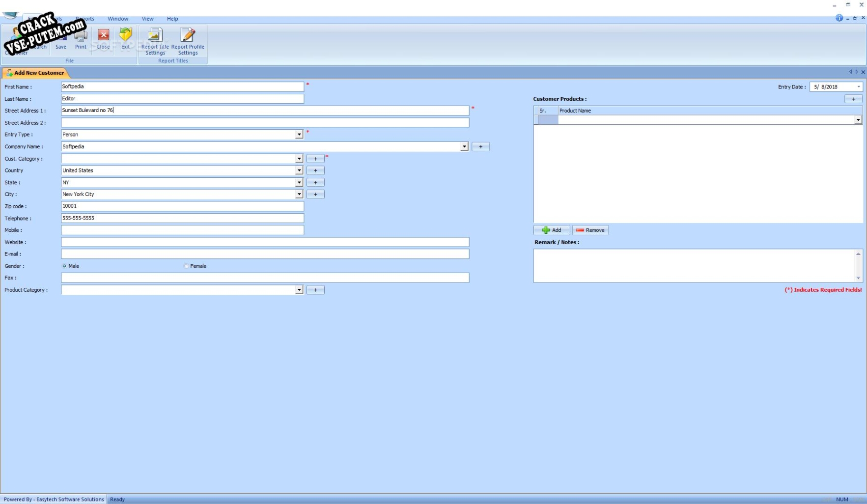Click plus button next to City
The height and width of the screenshot is (504, 867).
click(315, 194)
